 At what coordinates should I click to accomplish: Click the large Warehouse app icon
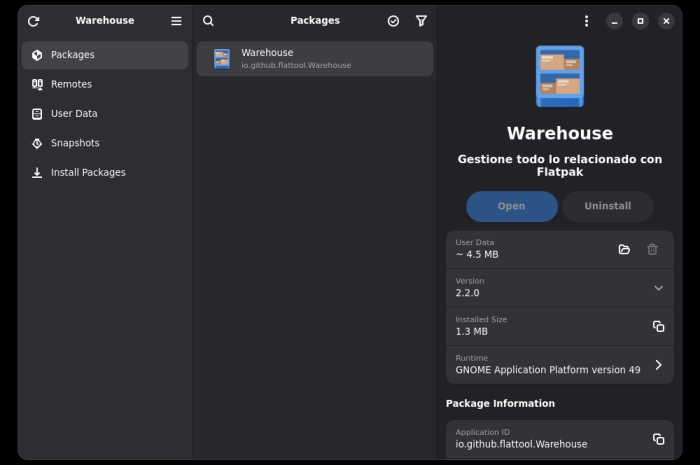(x=560, y=76)
